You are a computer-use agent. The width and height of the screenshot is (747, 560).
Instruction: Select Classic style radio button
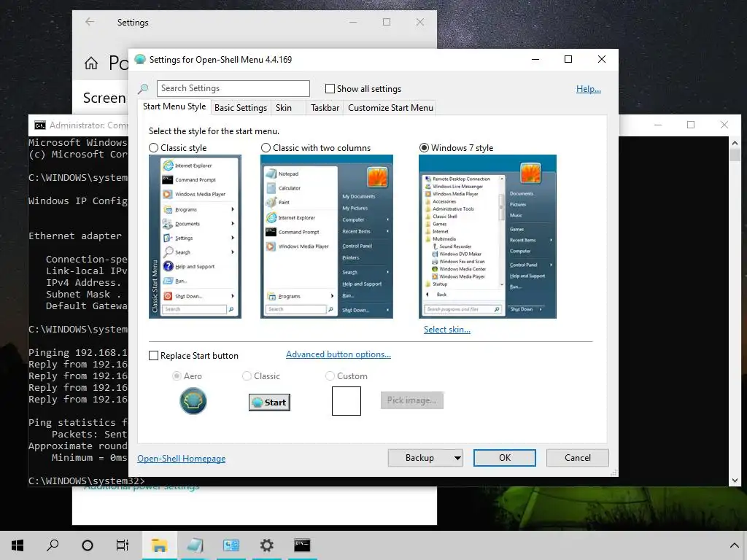[x=153, y=147]
